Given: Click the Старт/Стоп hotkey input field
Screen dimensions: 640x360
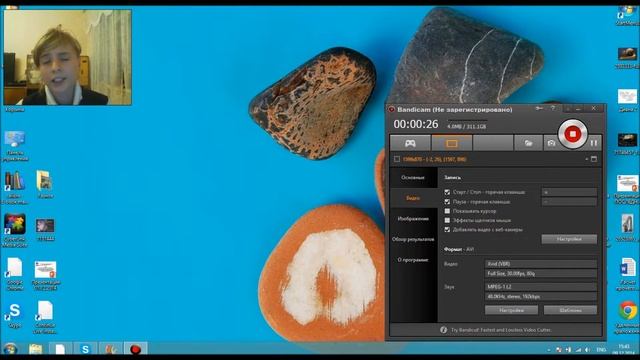Looking at the screenshot, I should [x=569, y=192].
